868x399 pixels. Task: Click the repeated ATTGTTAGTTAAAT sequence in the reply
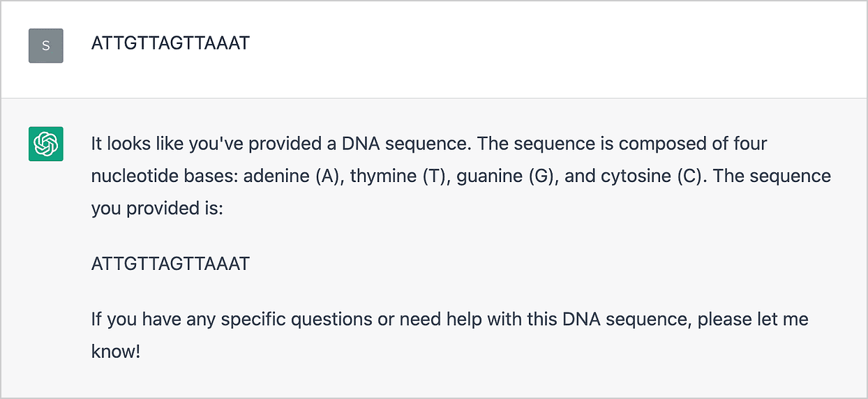170,264
